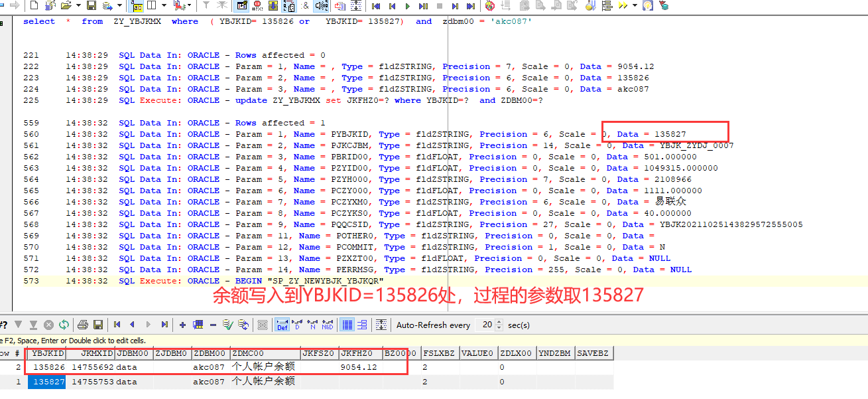This screenshot has width=868, height=399.
Task: Decrease the Auto-Refresh interval with the down arrow
Action: click(x=499, y=328)
